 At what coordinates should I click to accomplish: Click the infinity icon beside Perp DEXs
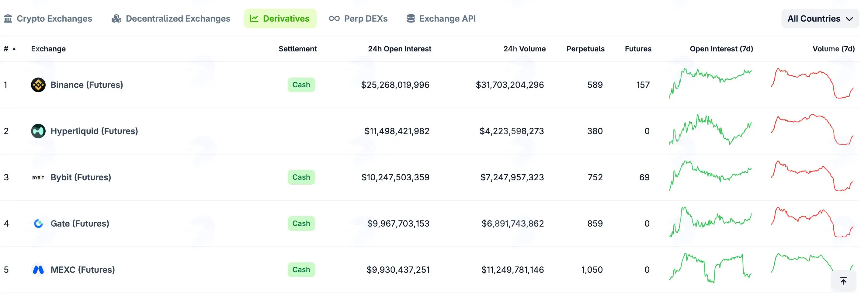tap(334, 19)
